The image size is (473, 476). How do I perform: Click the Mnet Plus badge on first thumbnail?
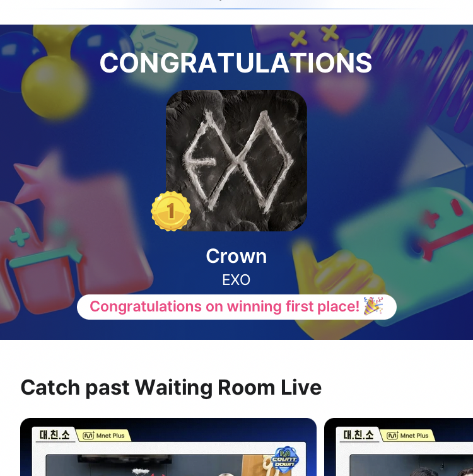pyautogui.click(x=104, y=436)
